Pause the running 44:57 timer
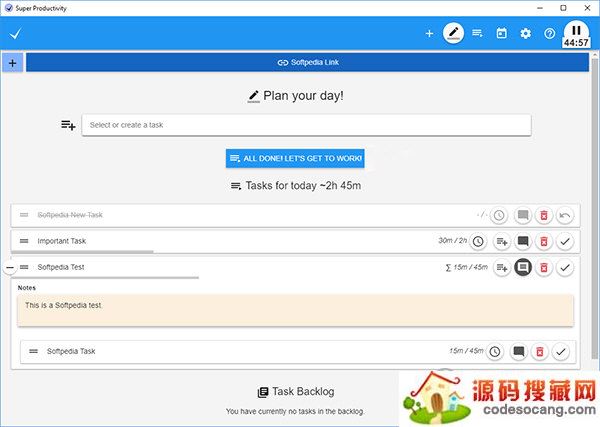The height and width of the screenshot is (427, 600). pos(576,30)
